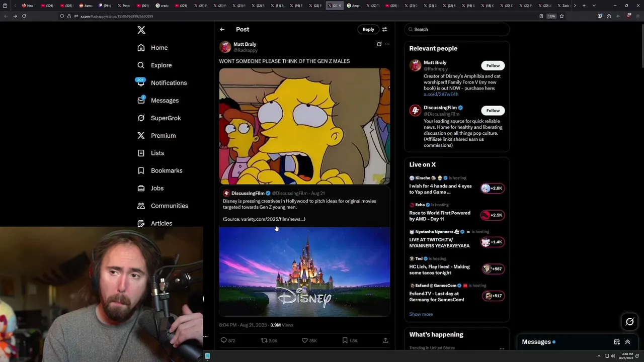Open a new browser tab with plus

[584, 6]
